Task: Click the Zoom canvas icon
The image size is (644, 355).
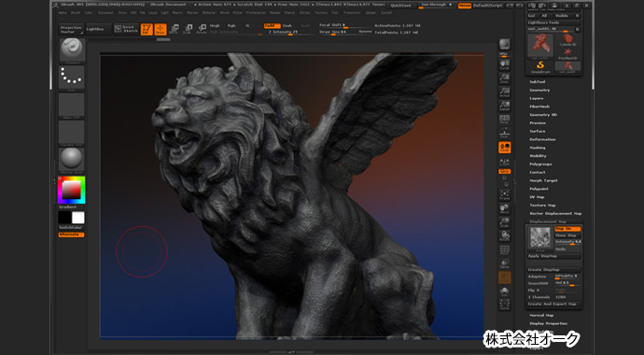Action: [504, 78]
